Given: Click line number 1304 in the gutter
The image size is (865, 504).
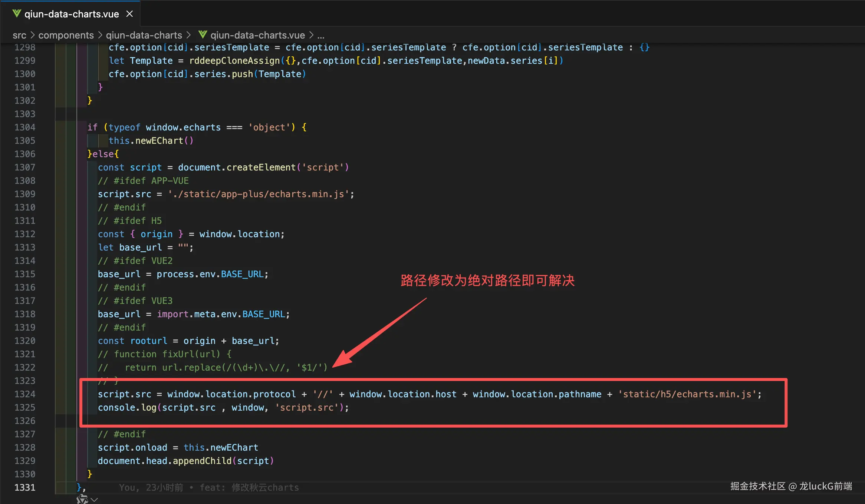Looking at the screenshot, I should click(25, 127).
